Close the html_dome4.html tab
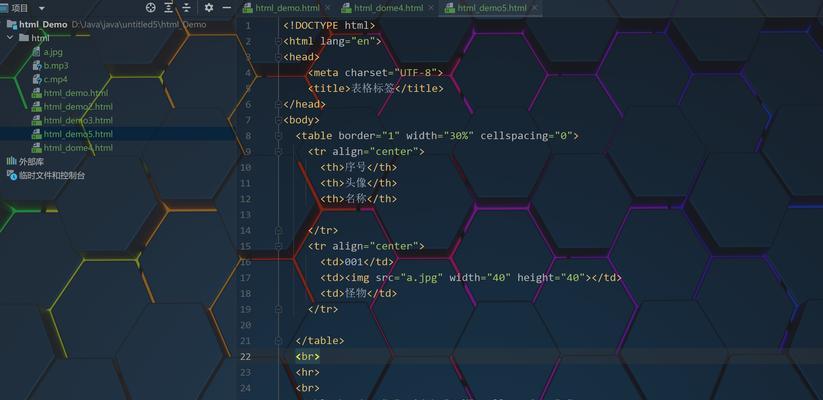The height and width of the screenshot is (400, 823). point(431,8)
